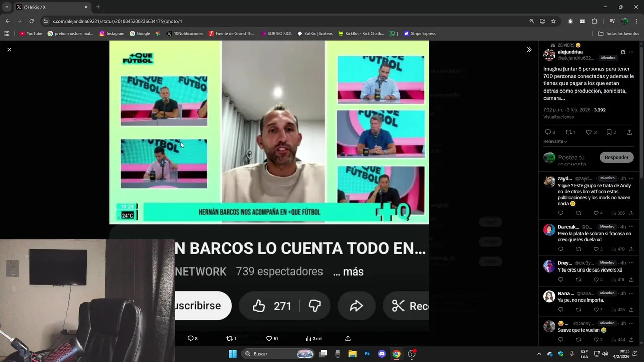Open Chrome profile avatar
644x362 pixels.
[x=624, y=21]
